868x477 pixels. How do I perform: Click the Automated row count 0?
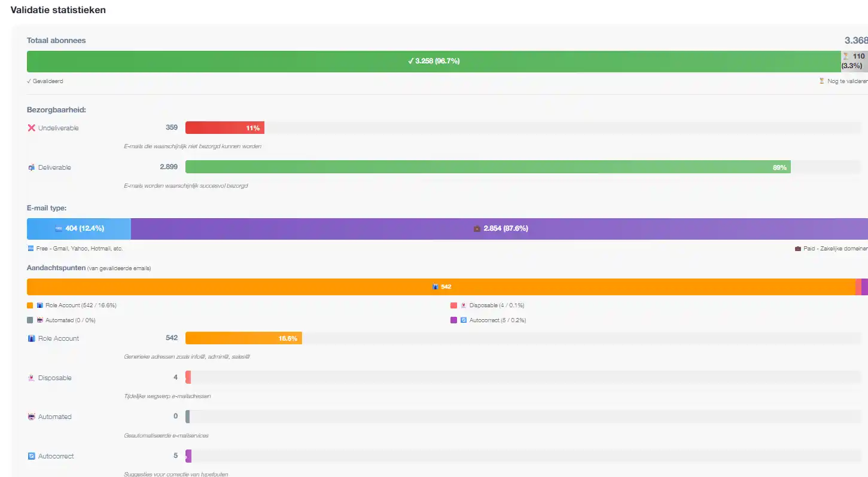click(176, 416)
